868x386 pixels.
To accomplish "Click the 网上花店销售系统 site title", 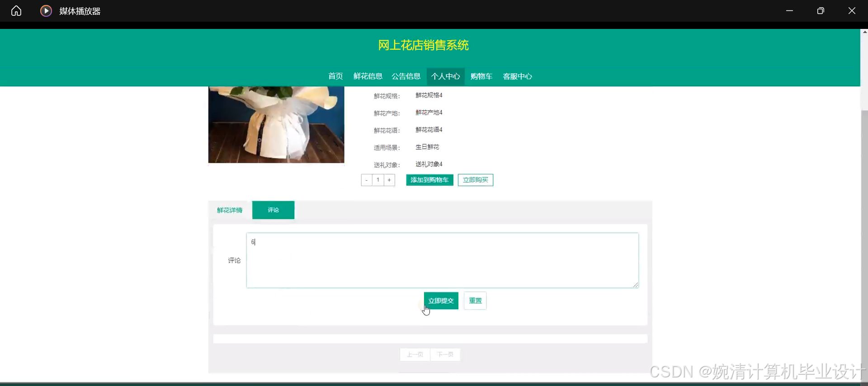I will (424, 45).
